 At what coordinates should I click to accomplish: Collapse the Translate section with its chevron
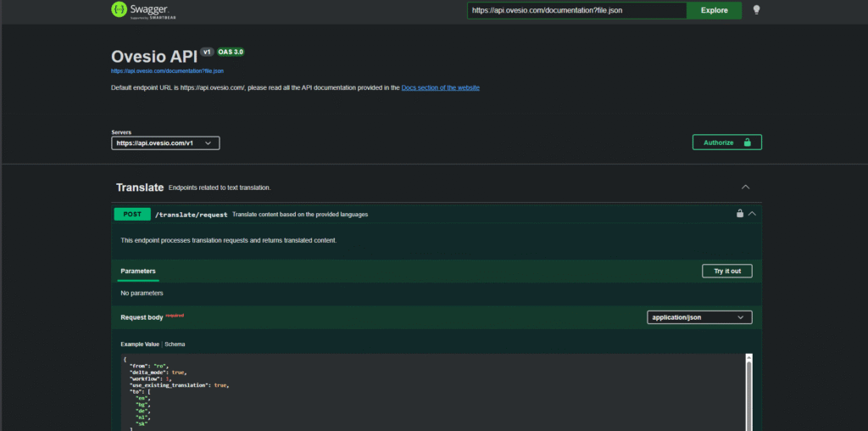(x=745, y=187)
